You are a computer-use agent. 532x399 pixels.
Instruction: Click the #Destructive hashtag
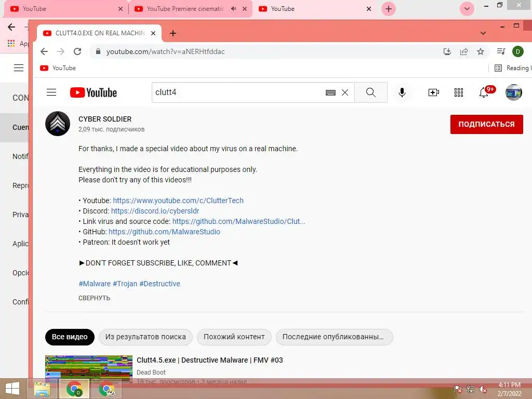point(160,284)
